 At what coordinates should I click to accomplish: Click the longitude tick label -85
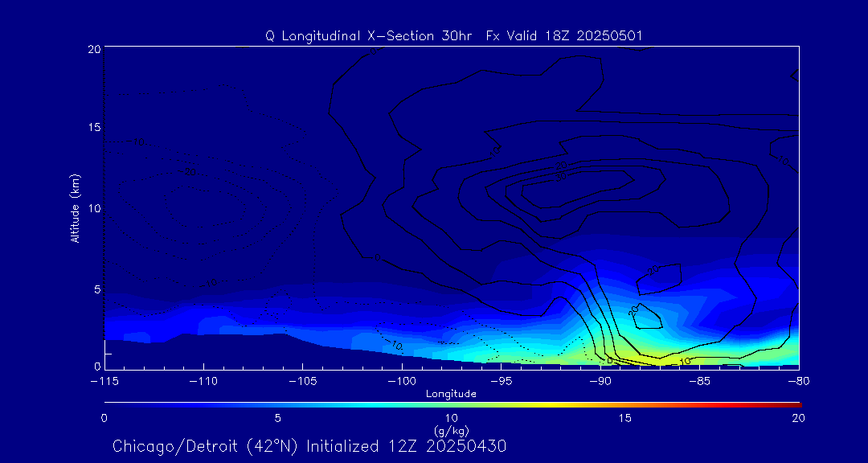[700, 382]
